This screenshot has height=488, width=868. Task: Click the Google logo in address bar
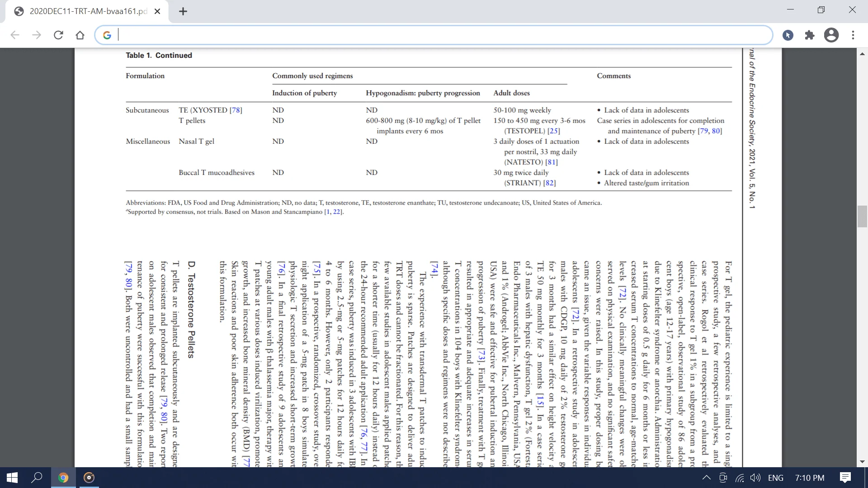tap(107, 35)
